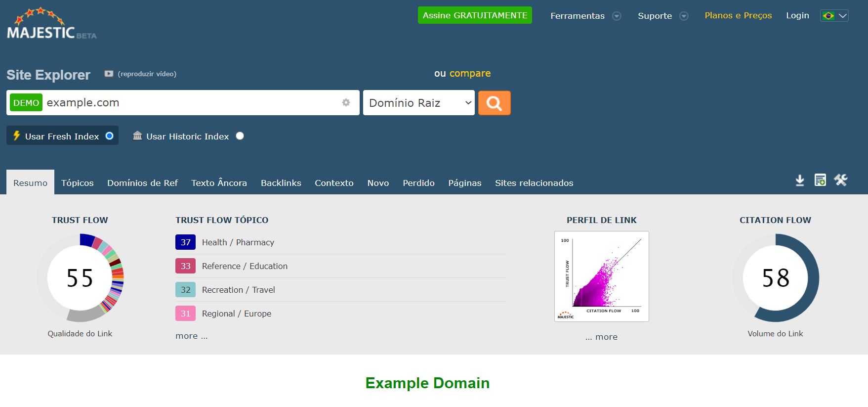This screenshot has width=868, height=407.
Task: Open search settings gear icon
Action: 346,102
